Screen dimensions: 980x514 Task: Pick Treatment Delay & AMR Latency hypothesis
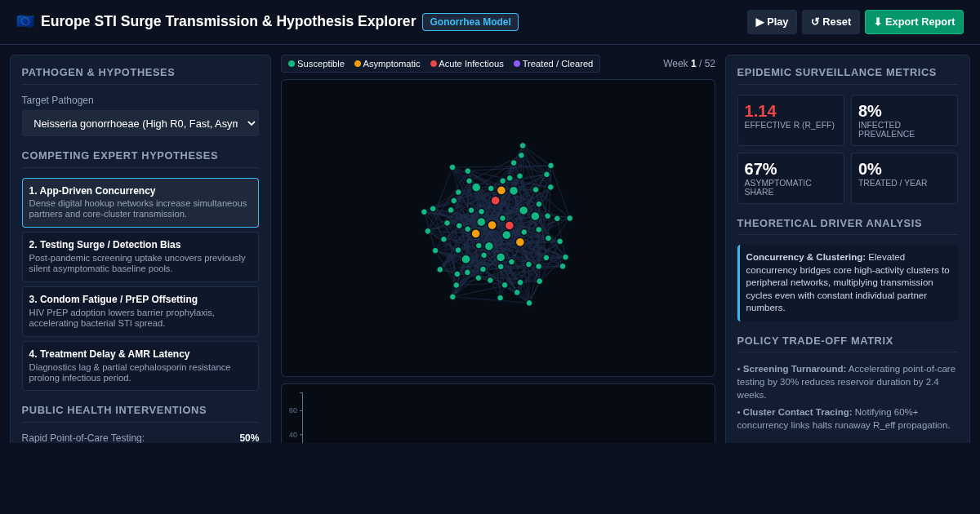tap(140, 366)
